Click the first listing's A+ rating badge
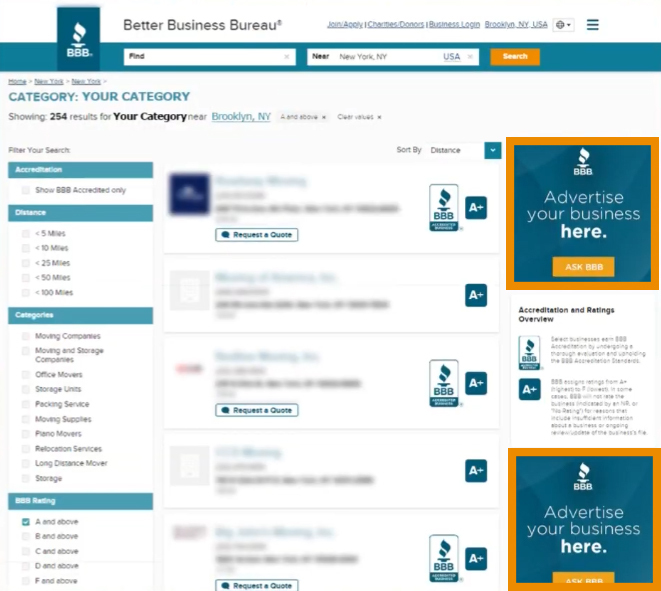Viewport: 661px width, 591px height. [476, 208]
